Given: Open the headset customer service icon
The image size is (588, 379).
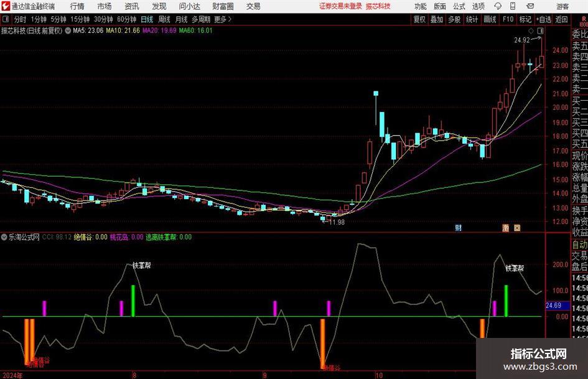Looking at the screenshot, I should point(498,6).
